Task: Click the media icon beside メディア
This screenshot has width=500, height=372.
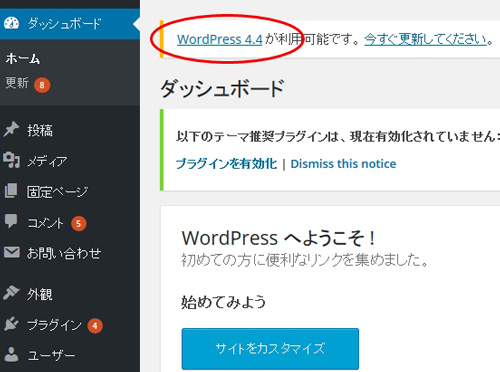Action: coord(11,160)
